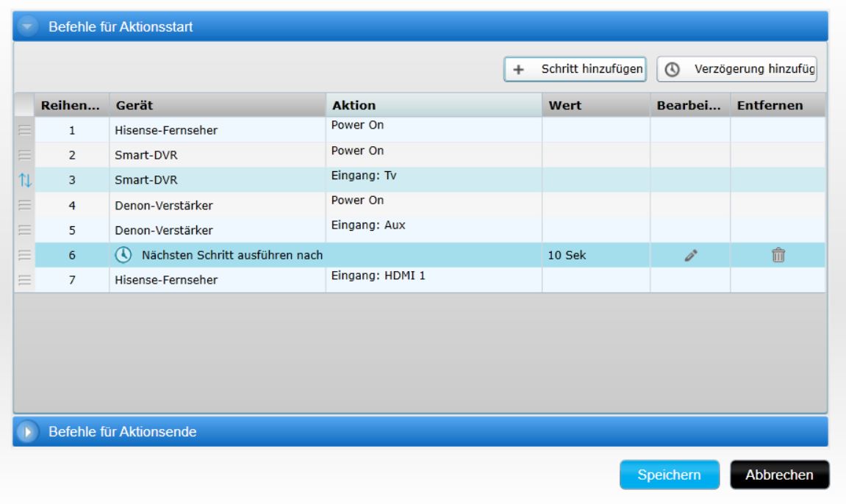846x504 pixels.
Task: Click the trash icon to remove delay
Action: click(x=778, y=255)
